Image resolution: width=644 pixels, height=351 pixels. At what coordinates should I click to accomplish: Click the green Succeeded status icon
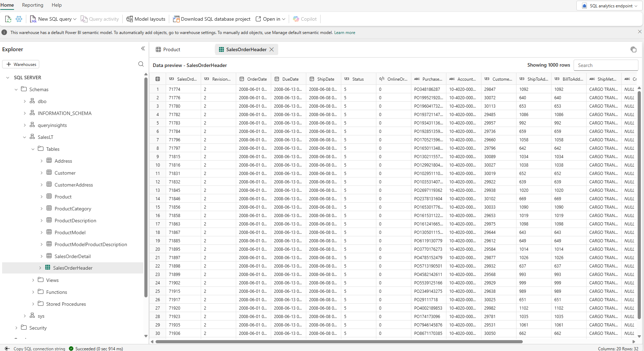[71, 349]
